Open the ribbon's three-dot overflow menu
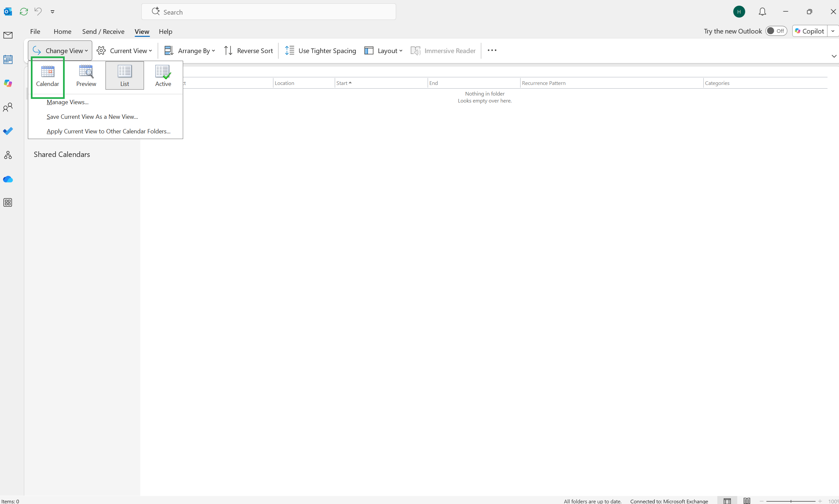Screen dimensions: 839x504 coord(492,50)
